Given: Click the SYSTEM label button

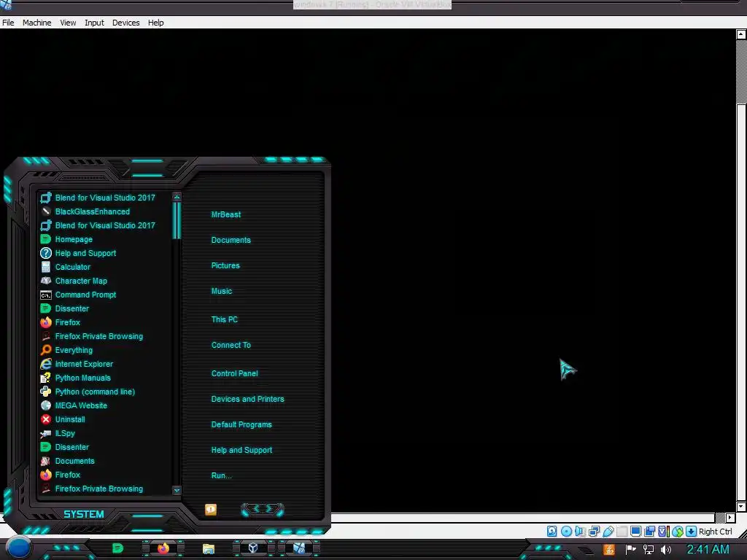Looking at the screenshot, I should tap(84, 514).
